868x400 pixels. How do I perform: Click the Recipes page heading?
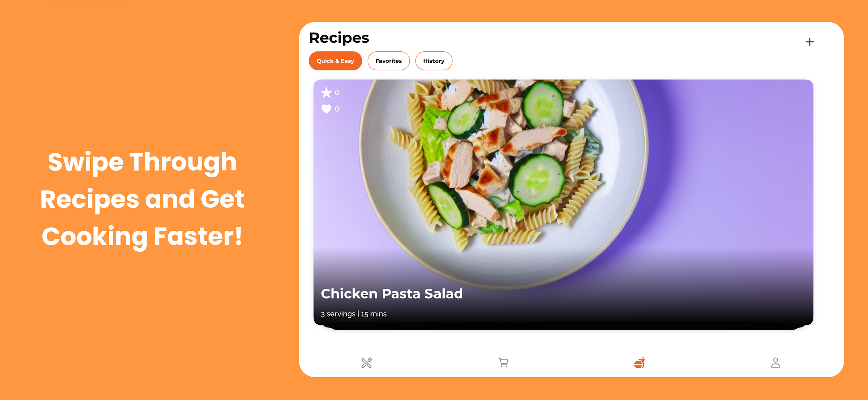point(339,38)
